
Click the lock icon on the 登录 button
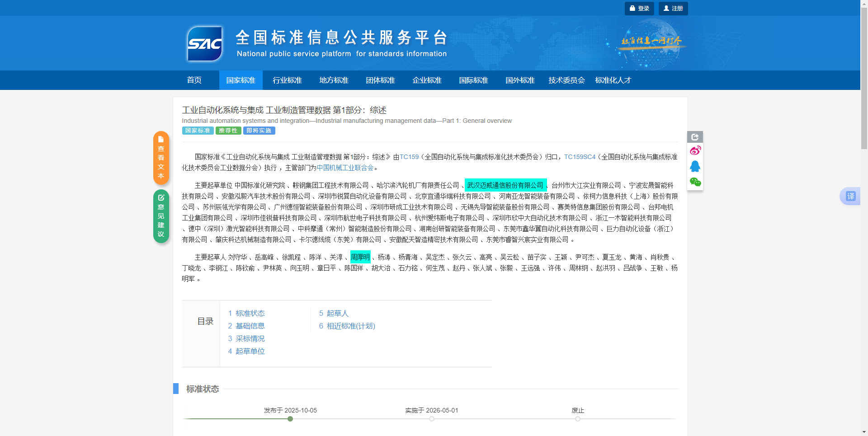[632, 8]
